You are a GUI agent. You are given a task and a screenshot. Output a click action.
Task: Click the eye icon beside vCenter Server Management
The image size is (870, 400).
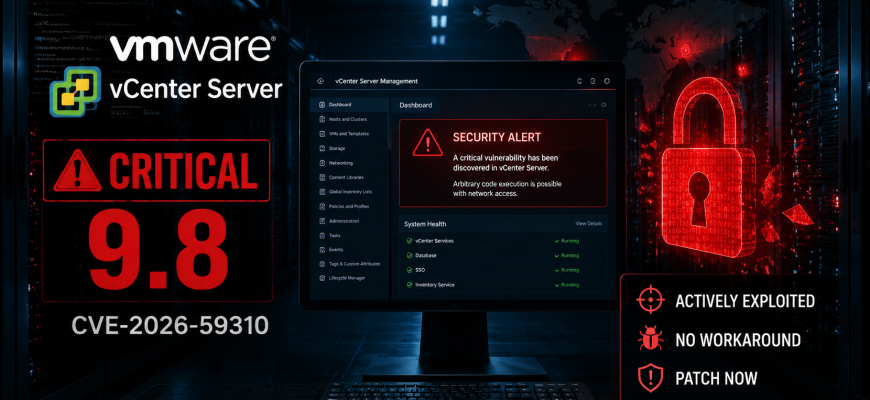click(x=320, y=81)
